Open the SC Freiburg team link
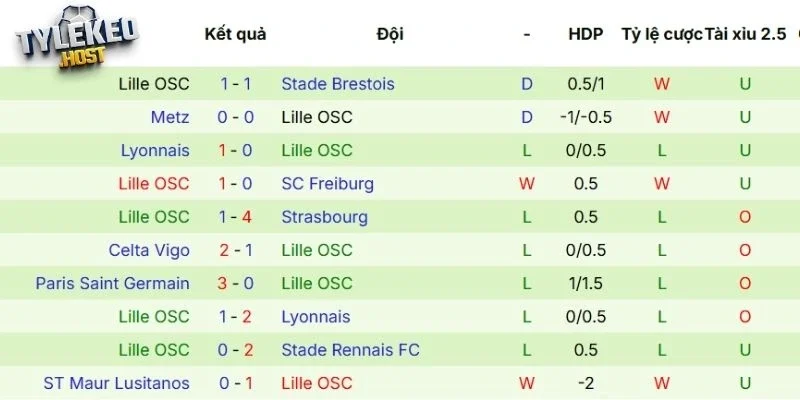 click(328, 184)
